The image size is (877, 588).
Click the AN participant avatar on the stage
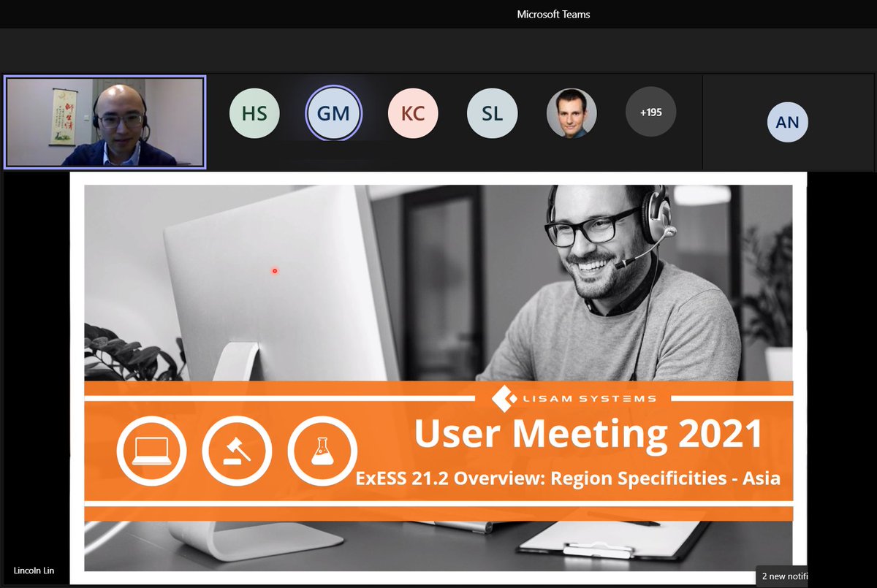[788, 123]
